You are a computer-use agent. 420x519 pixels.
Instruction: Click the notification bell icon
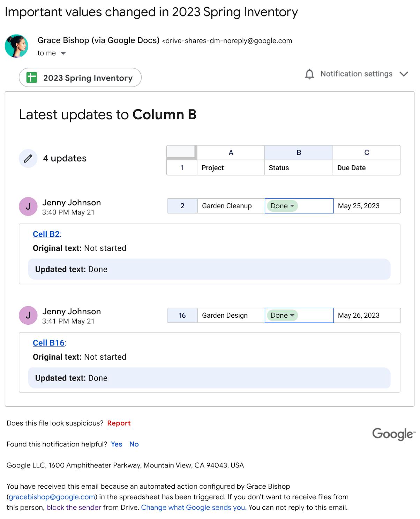click(309, 74)
